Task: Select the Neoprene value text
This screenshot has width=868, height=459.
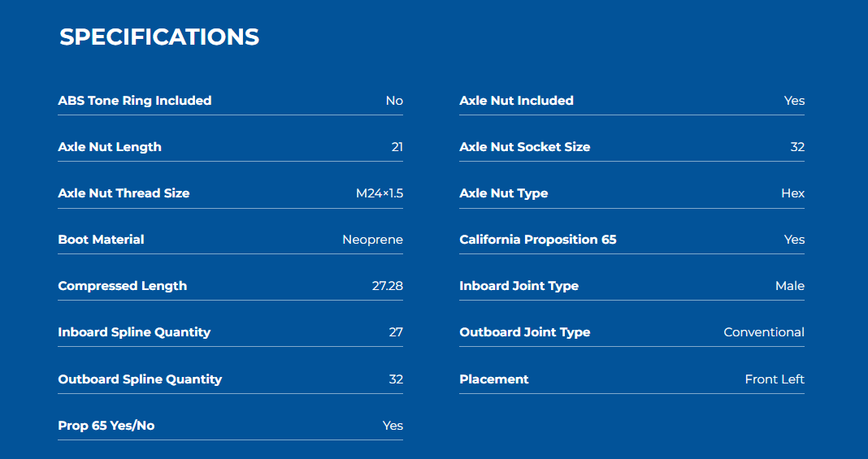Action: coord(372,240)
